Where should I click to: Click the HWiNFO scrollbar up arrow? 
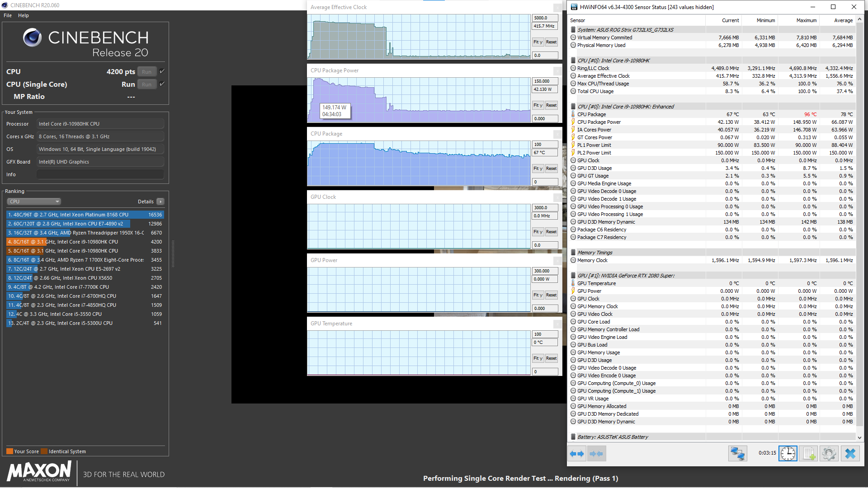point(859,19)
